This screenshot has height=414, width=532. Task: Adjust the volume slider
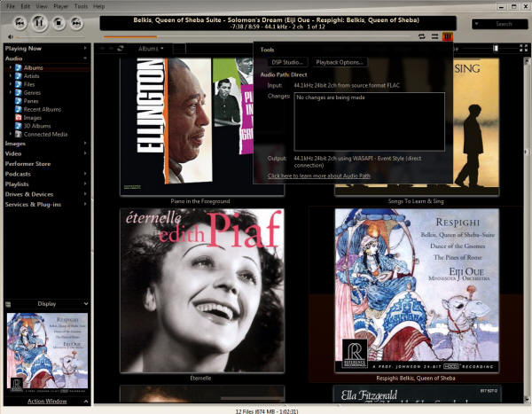(51, 37)
